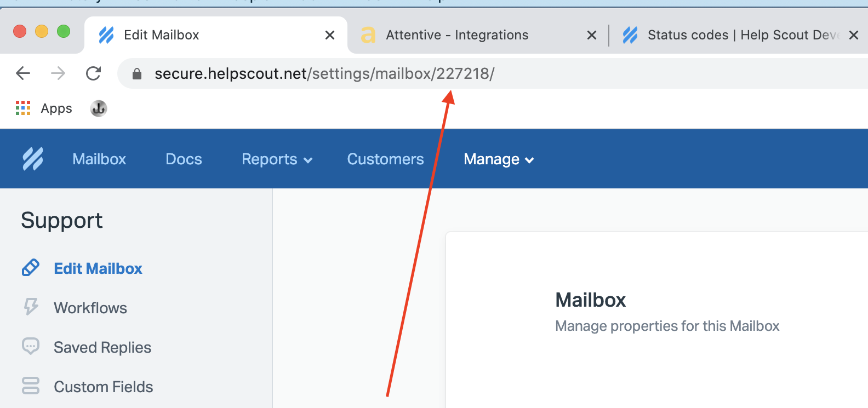View site security lock info
868x408 pixels.
tap(137, 73)
